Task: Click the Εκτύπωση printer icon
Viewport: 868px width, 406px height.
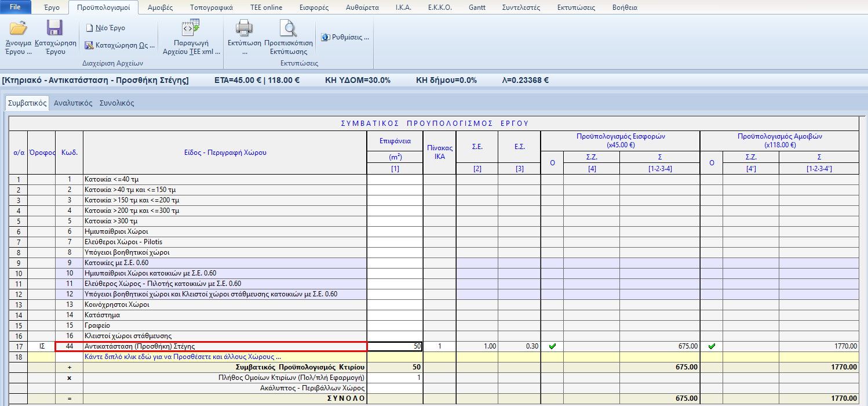Action: [244, 28]
